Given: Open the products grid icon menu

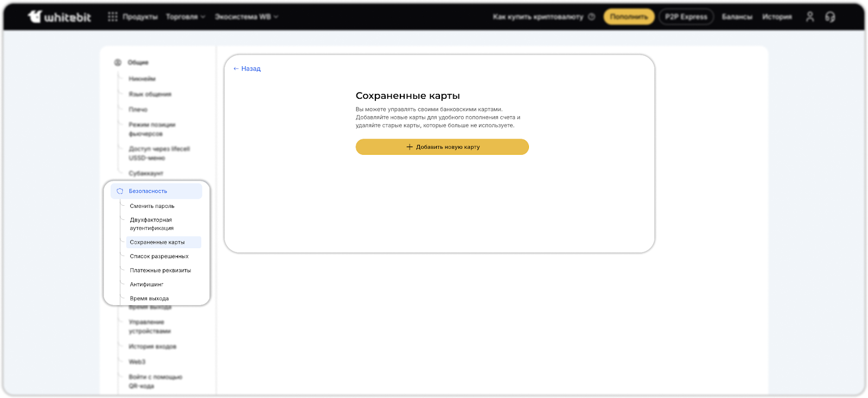Looking at the screenshot, I should coord(112,17).
